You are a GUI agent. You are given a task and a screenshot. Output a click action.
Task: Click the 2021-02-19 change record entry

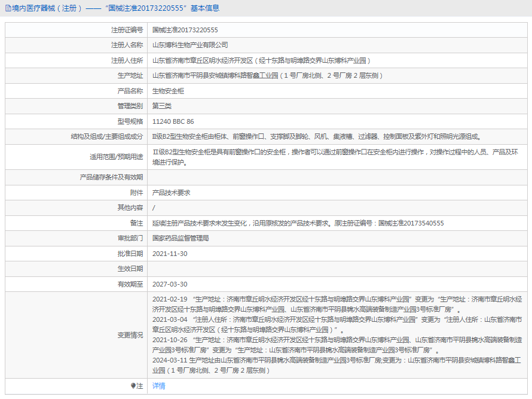(x=337, y=304)
